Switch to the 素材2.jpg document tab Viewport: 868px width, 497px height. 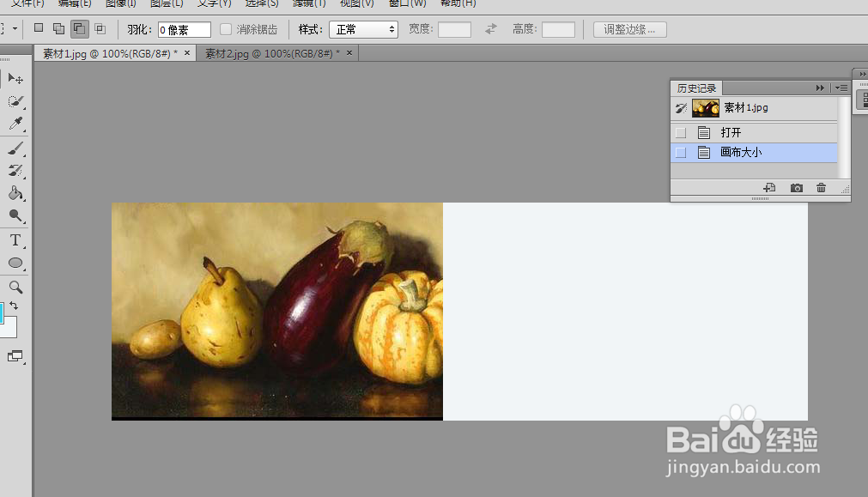(x=272, y=54)
